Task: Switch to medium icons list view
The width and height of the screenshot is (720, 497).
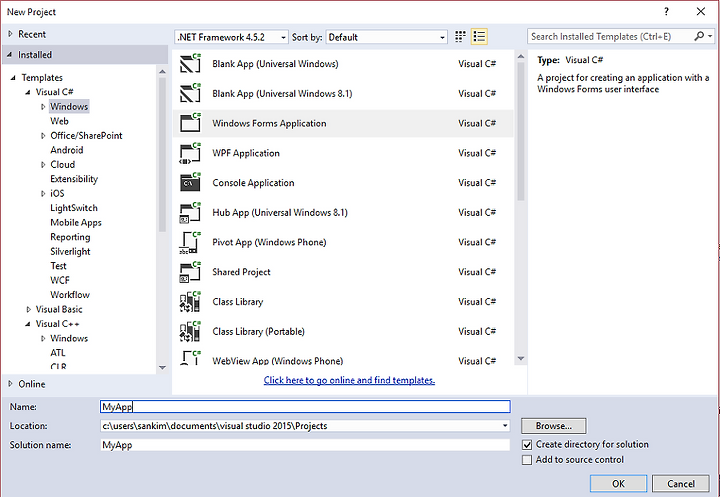Action: pos(479,37)
